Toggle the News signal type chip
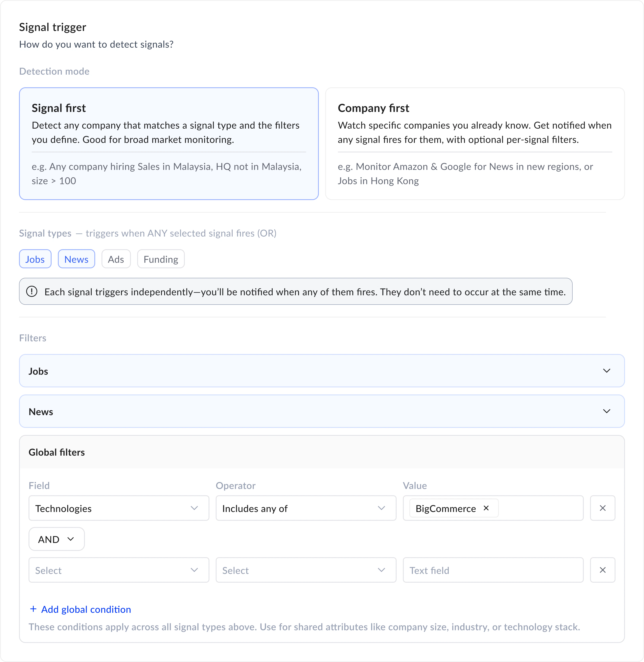The height and width of the screenshot is (662, 644). tap(77, 259)
